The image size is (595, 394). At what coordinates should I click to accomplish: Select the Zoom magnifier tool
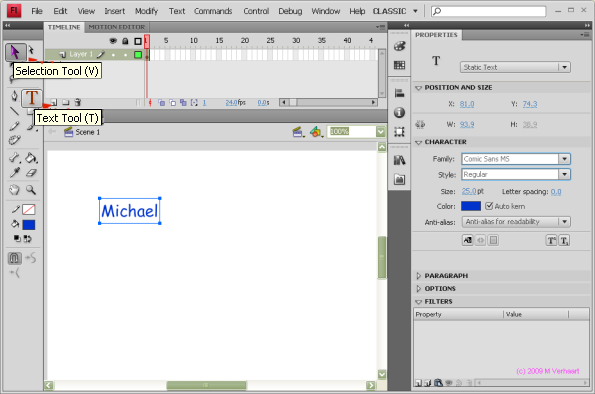[x=31, y=190]
